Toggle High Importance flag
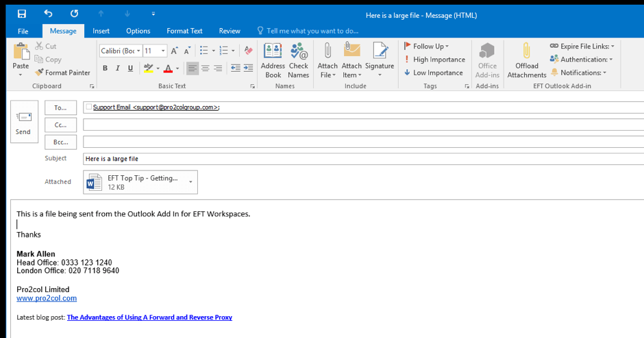Image resolution: width=644 pixels, height=338 pixels. click(434, 60)
